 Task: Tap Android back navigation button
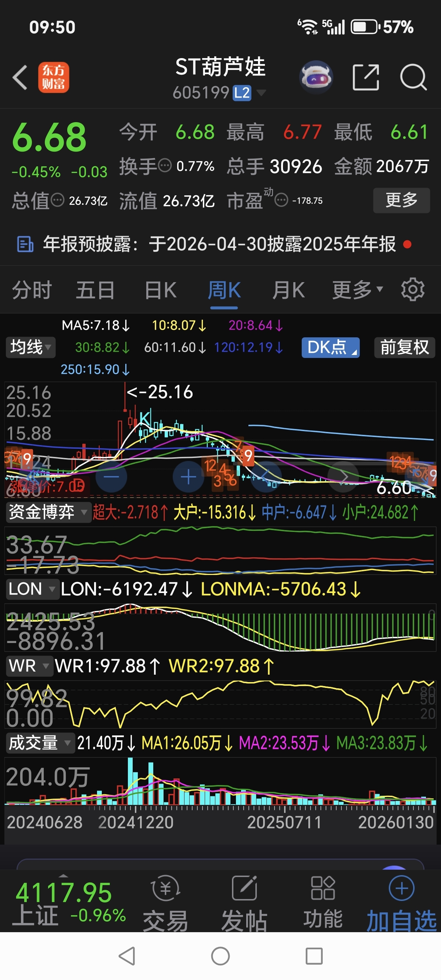coord(127,956)
